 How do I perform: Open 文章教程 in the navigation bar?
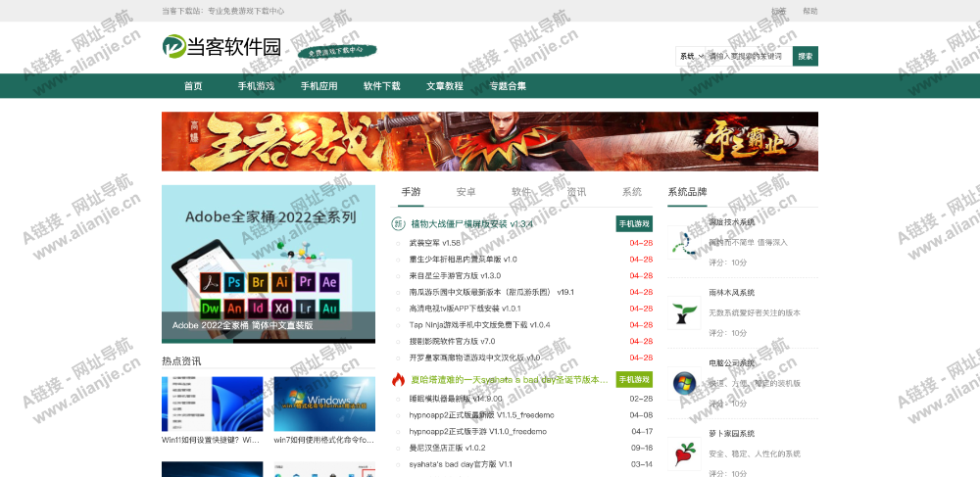tap(445, 86)
